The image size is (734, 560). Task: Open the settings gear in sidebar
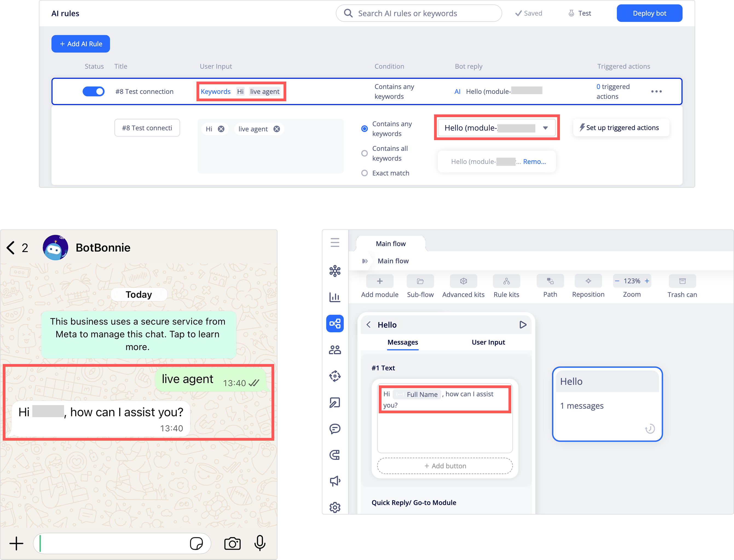pyautogui.click(x=335, y=507)
